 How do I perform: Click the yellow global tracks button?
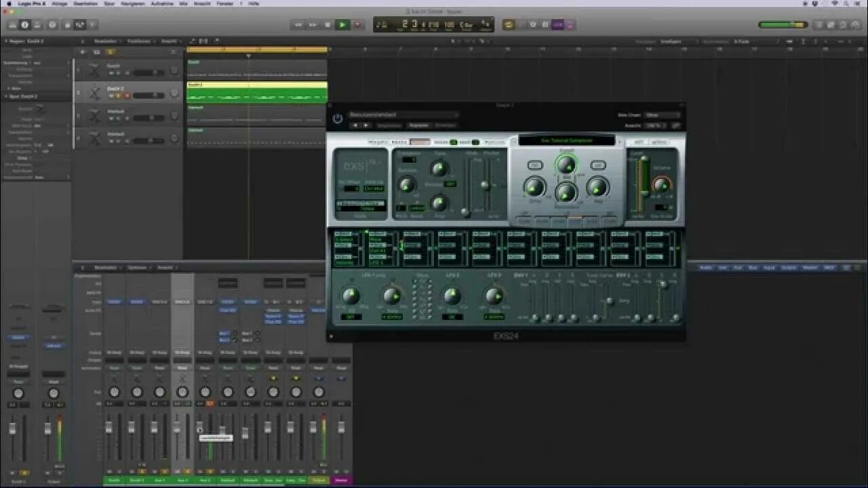[111, 52]
